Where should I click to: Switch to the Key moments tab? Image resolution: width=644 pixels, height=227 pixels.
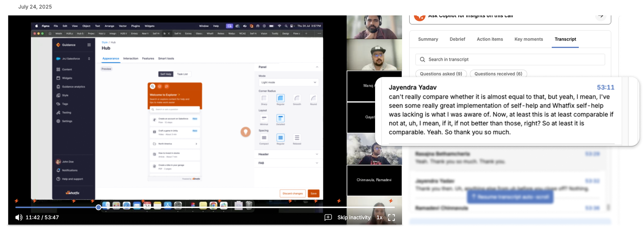pos(528,39)
